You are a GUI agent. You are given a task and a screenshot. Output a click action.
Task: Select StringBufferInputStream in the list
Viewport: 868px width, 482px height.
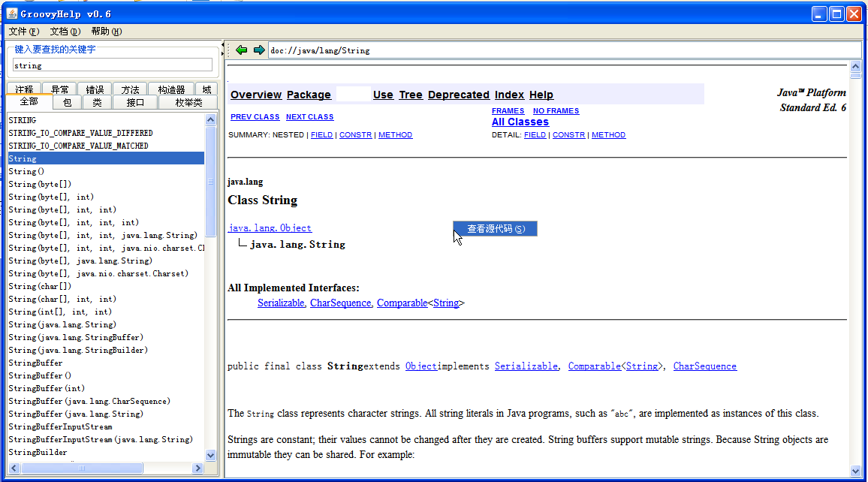(x=106, y=426)
